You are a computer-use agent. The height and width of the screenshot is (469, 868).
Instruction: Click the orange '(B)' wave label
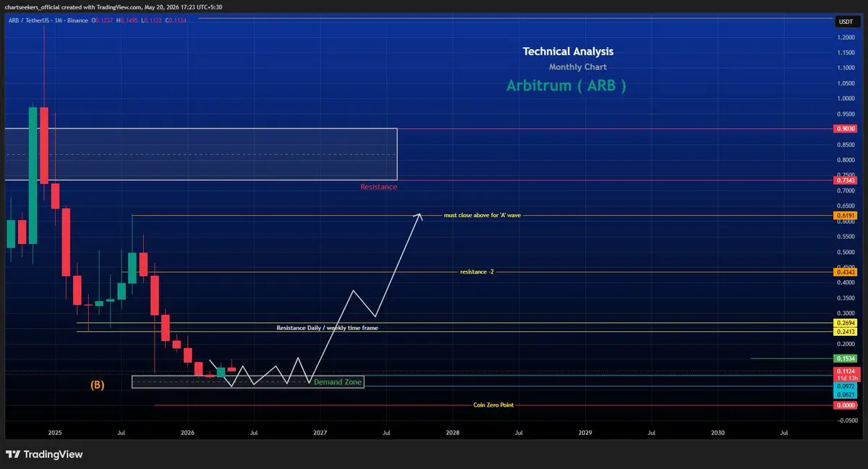(98, 385)
